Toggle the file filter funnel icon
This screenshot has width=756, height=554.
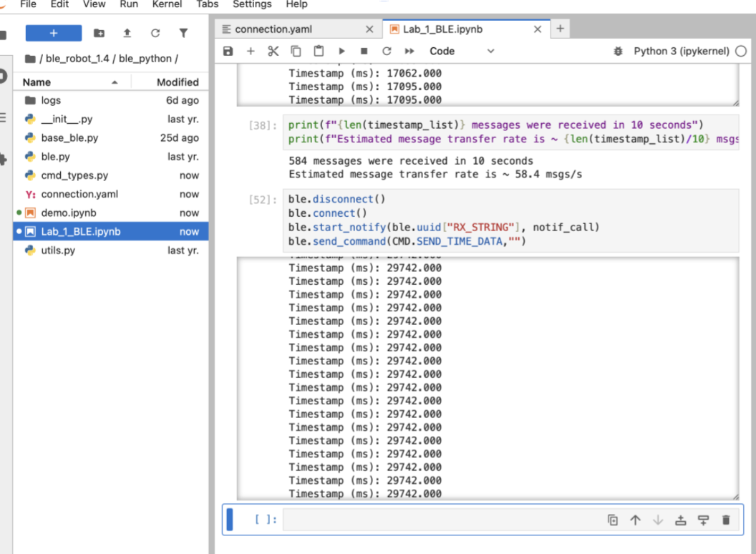click(183, 33)
